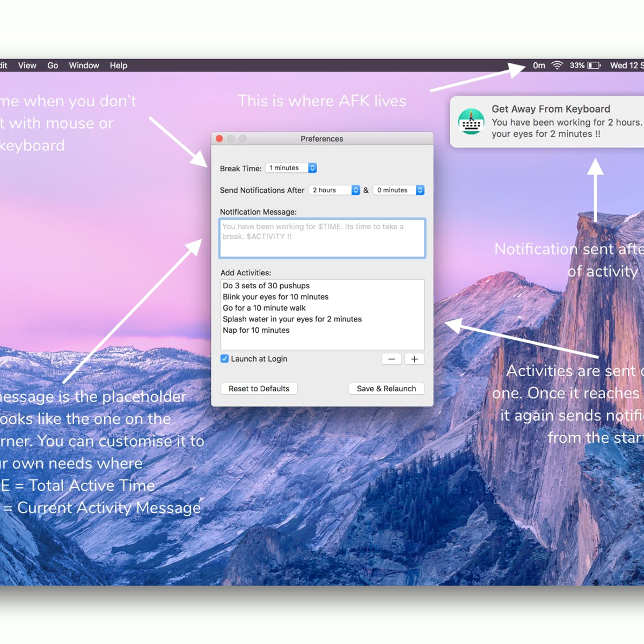
Task: Select the 'Nap for 10 minutes' activity
Action: (256, 330)
